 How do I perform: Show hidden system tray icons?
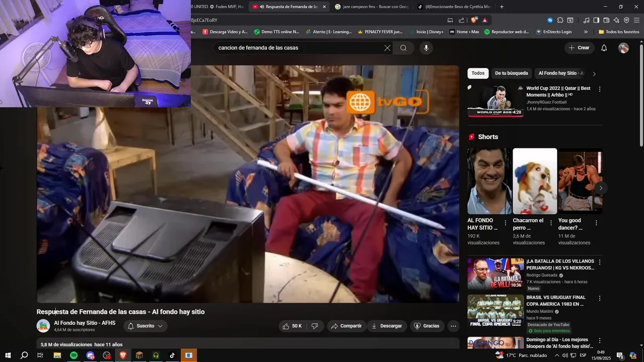point(556,355)
